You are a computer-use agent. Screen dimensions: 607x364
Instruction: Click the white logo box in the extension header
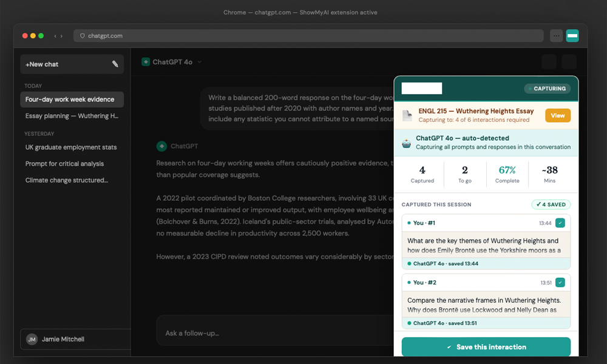tap(422, 88)
